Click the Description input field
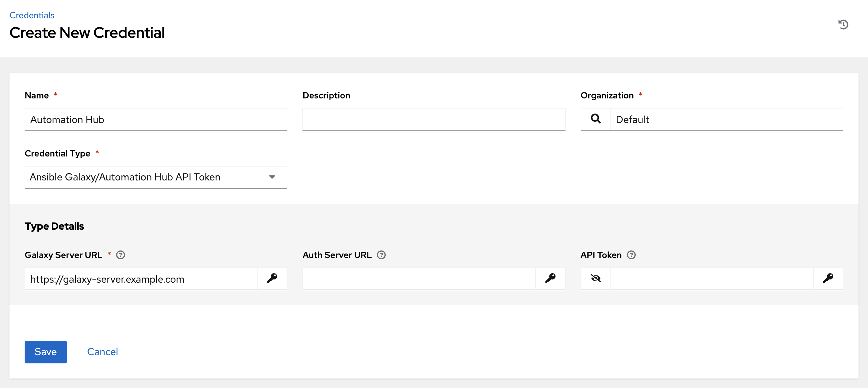 (x=434, y=119)
